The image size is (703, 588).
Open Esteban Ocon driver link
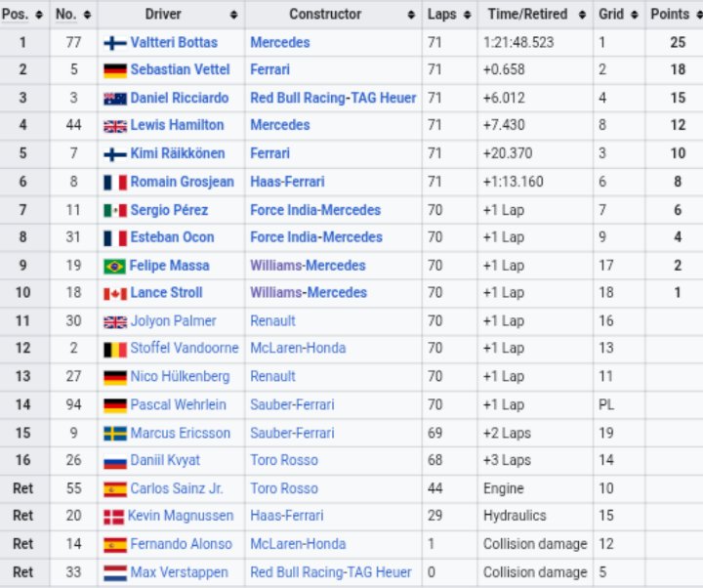172,237
